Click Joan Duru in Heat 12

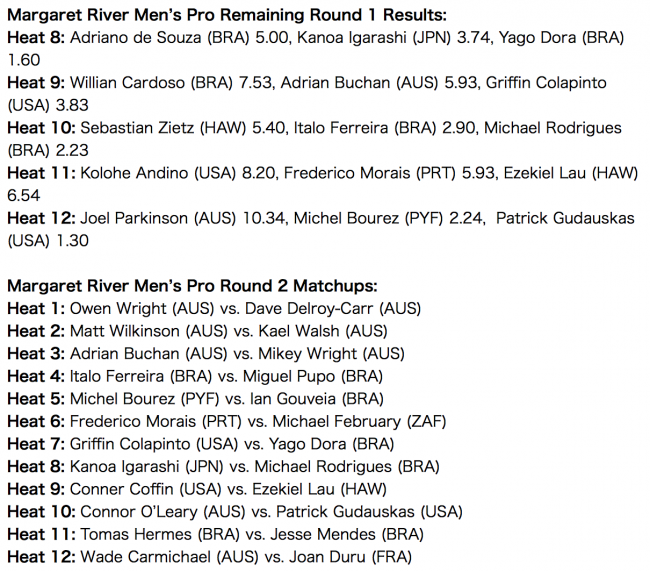tap(327, 557)
